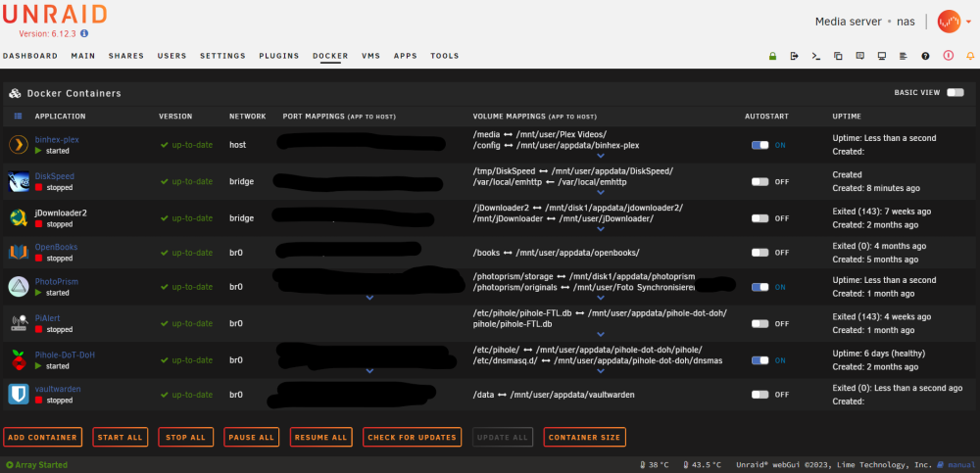
Task: Click the vaultwarden name link
Action: pyautogui.click(x=58, y=389)
